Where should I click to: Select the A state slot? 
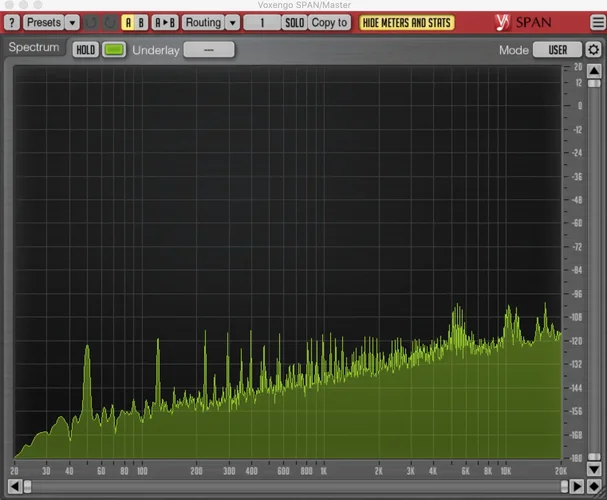point(128,22)
